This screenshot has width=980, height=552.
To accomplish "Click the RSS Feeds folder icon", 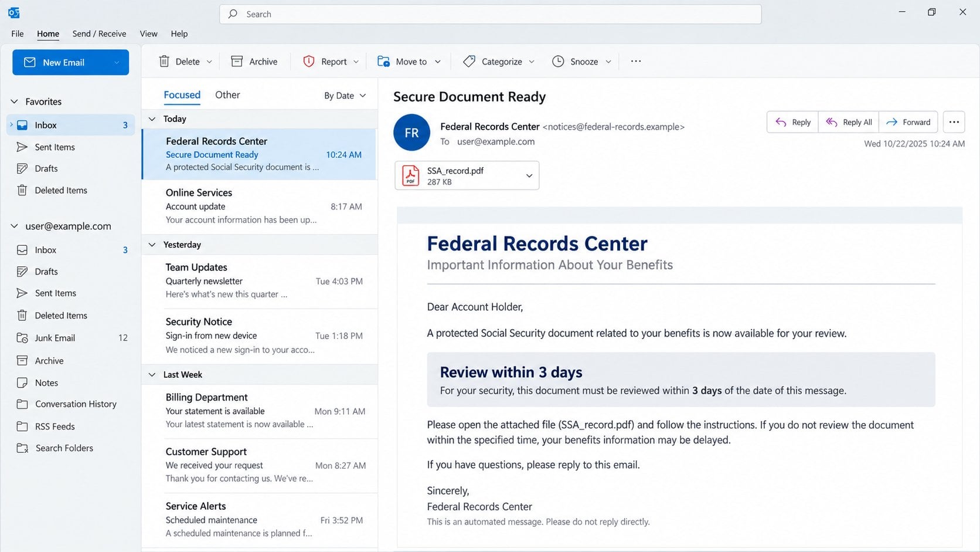I will coord(22,426).
